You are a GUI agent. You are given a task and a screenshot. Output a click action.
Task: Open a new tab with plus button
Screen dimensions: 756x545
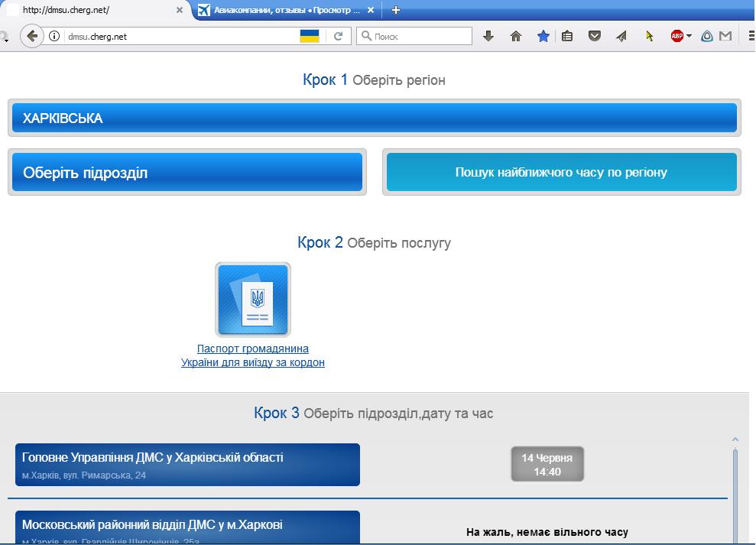click(396, 11)
